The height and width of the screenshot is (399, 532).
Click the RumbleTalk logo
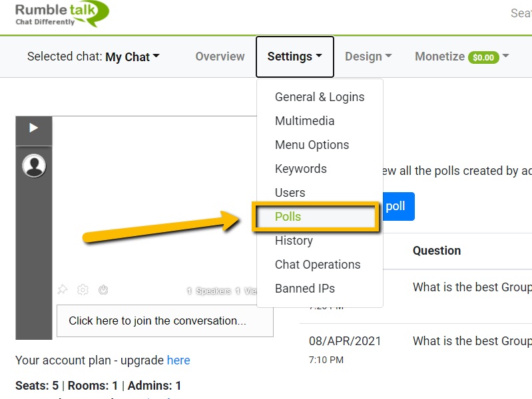61,14
